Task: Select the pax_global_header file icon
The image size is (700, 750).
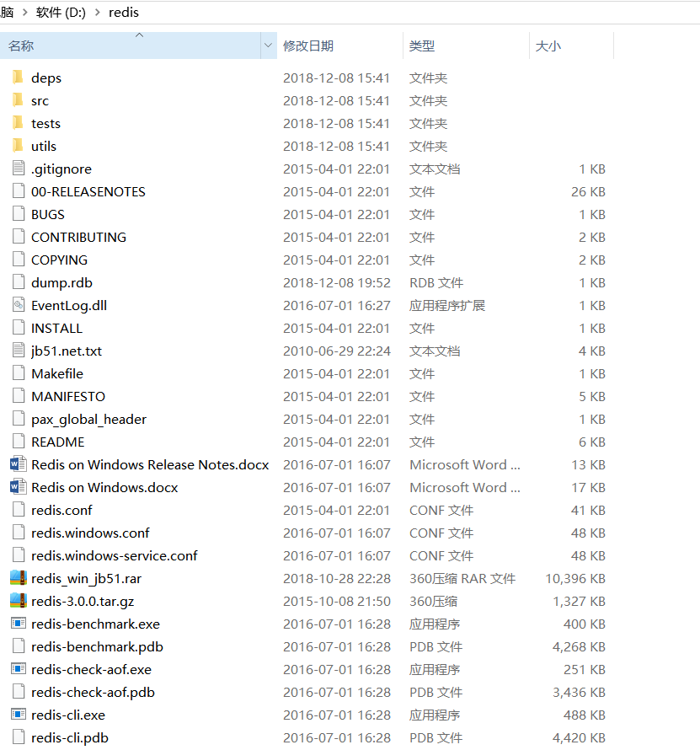Action: (19, 419)
